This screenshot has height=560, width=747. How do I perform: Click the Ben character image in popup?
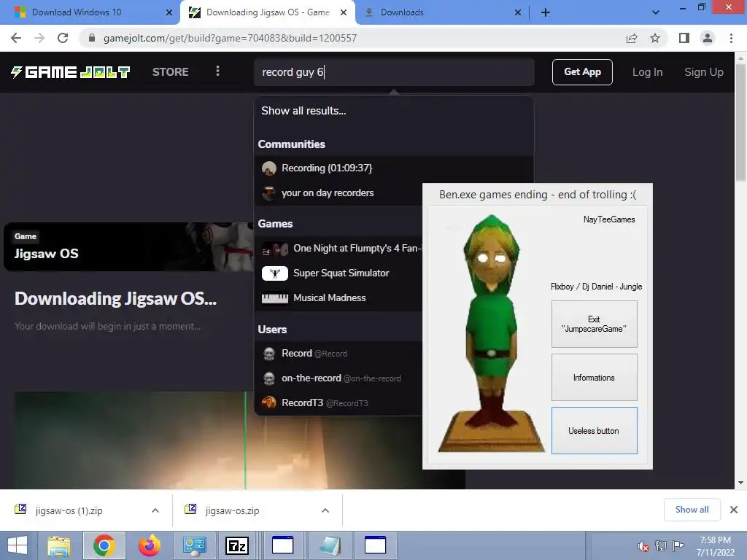492,333
